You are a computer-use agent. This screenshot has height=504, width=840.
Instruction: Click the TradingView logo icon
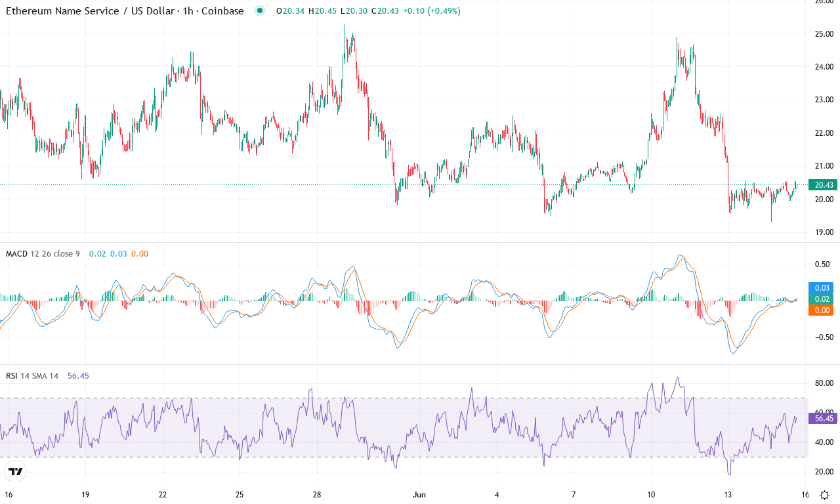tap(16, 471)
